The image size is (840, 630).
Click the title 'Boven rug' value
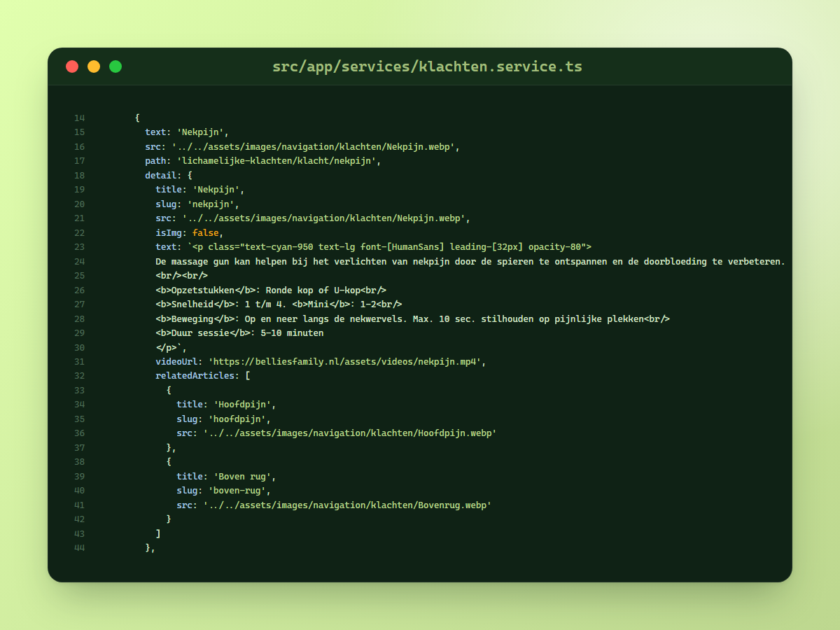click(x=242, y=476)
